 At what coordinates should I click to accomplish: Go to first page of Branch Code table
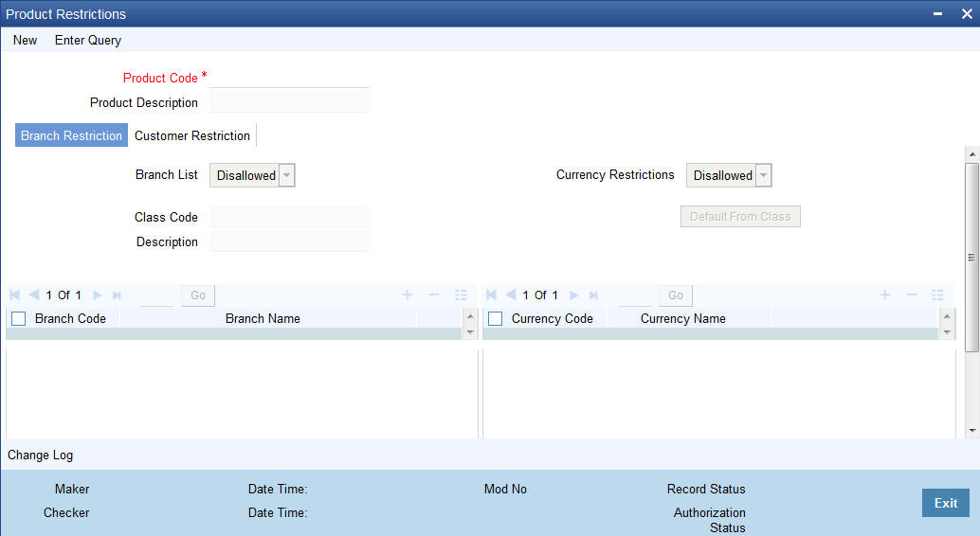coord(15,295)
